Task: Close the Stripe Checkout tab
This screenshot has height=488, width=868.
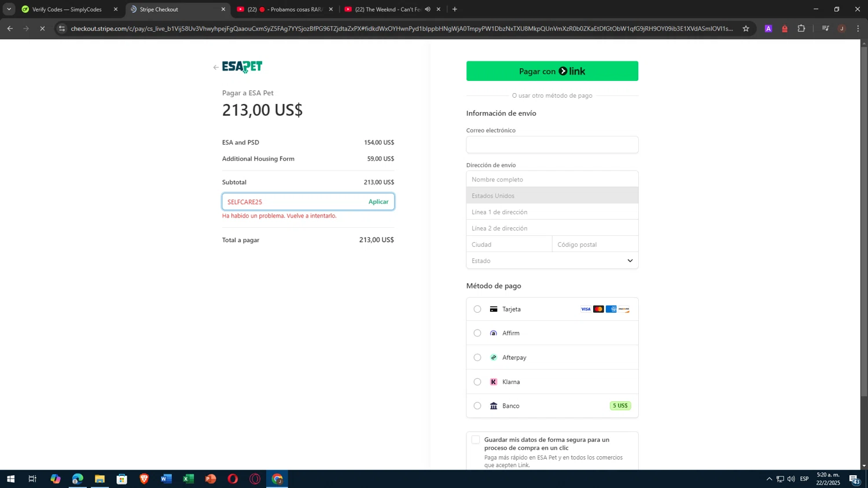Action: (223, 9)
